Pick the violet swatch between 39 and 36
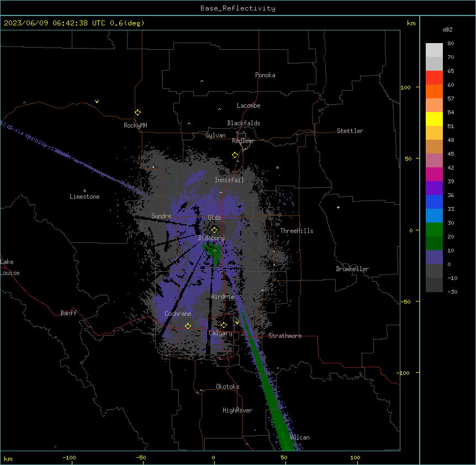Image resolution: width=476 pixels, height=465 pixels. point(434,188)
